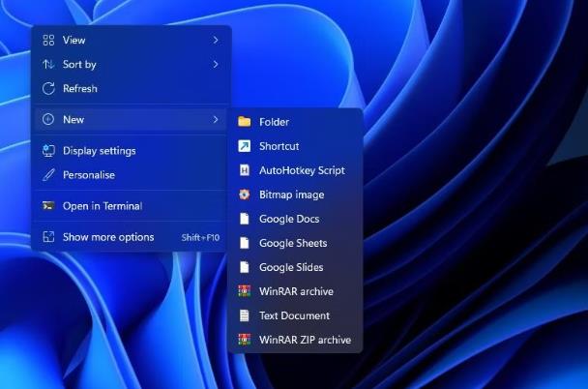
Task: Select Refresh from the context menu
Action: (x=131, y=88)
